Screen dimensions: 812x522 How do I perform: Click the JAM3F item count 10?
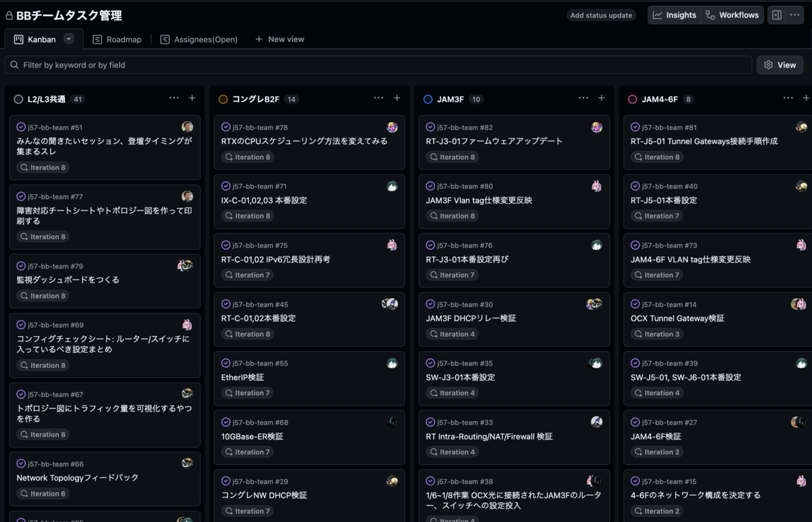coord(476,99)
